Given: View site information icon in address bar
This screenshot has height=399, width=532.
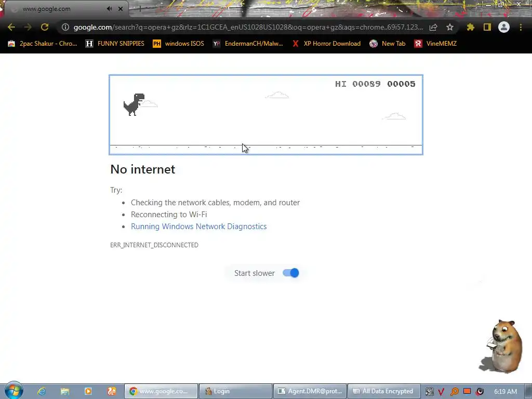Looking at the screenshot, I should pyautogui.click(x=65, y=27).
